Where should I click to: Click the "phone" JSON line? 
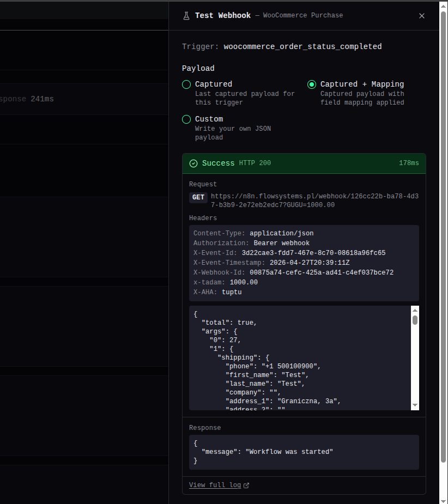click(273, 367)
